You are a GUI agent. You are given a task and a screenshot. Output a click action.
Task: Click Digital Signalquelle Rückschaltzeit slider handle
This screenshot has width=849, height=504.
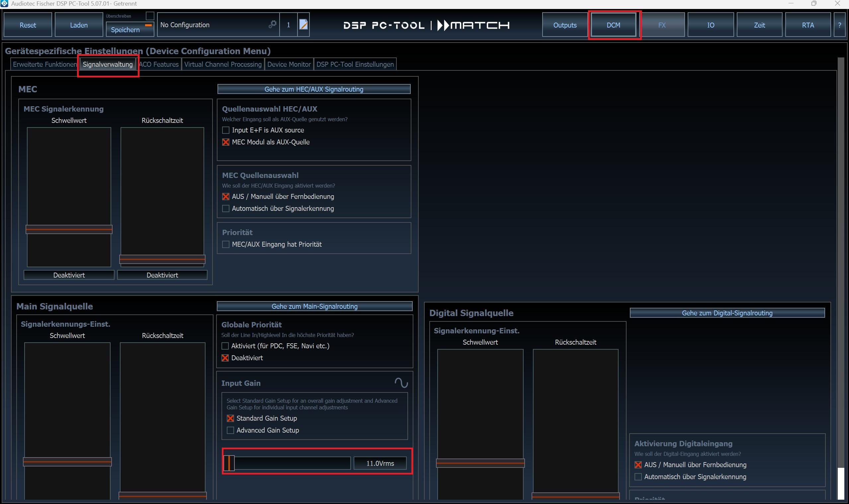click(x=576, y=496)
